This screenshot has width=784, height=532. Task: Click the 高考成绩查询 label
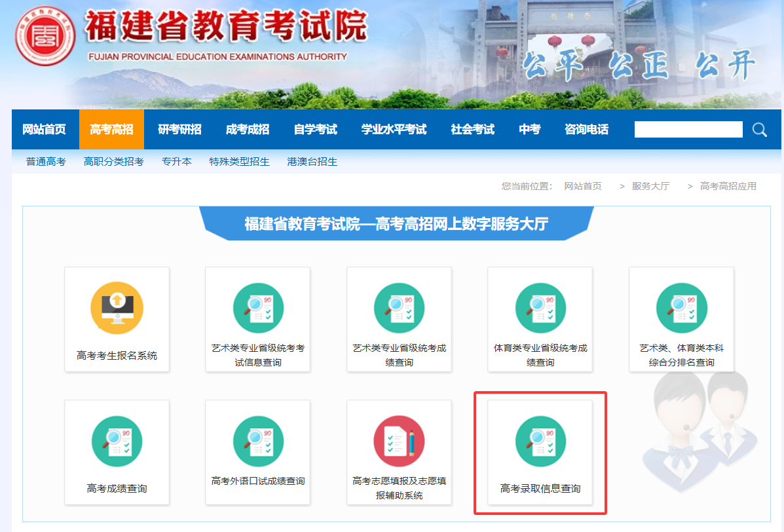point(117,489)
